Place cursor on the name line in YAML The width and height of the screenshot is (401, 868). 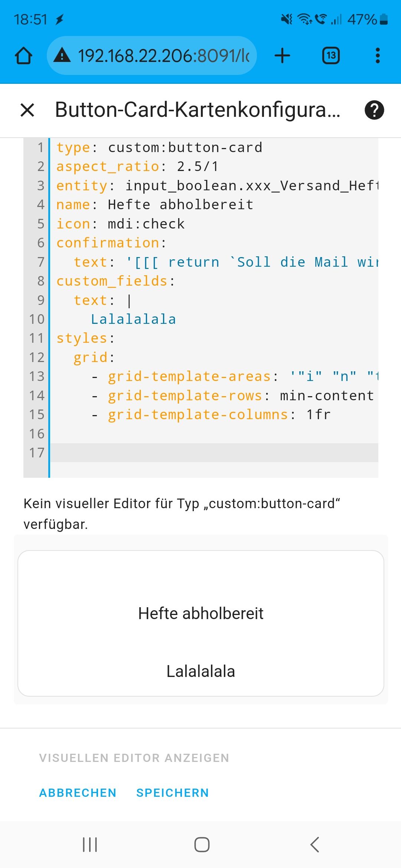tap(180, 205)
